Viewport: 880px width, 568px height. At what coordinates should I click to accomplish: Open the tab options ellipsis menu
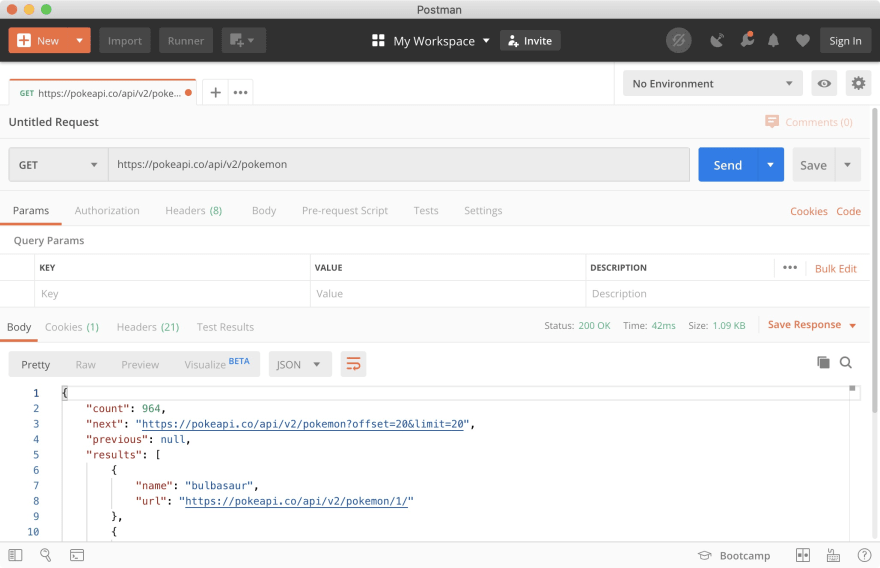point(240,93)
